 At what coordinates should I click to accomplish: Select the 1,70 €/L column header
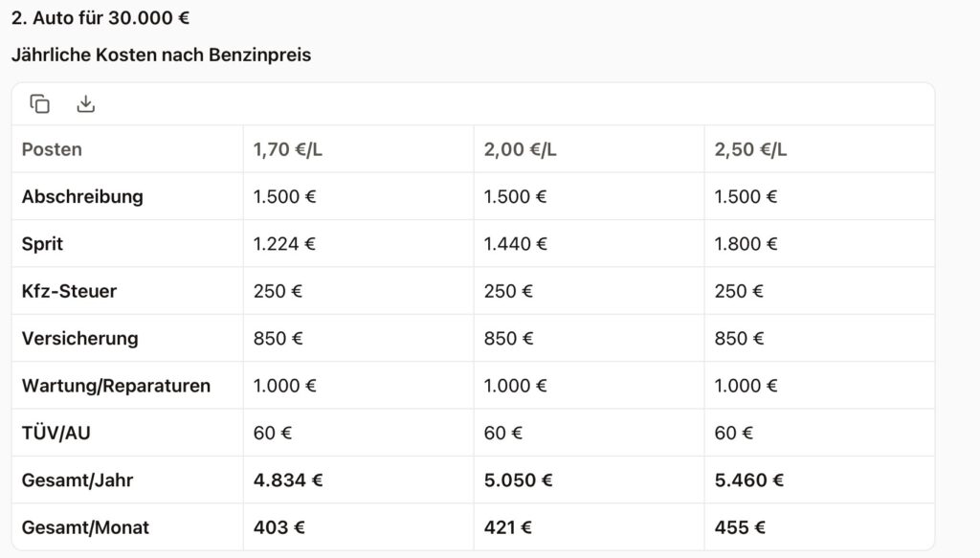(x=288, y=149)
